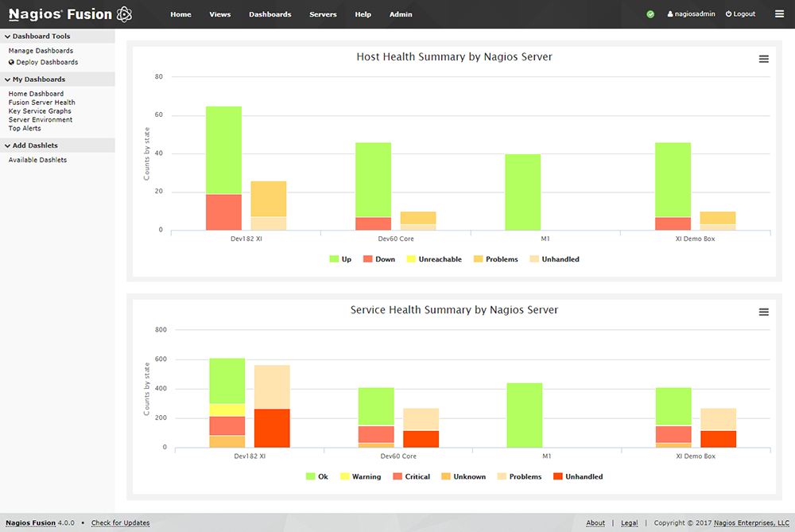Open the Servers menu
This screenshot has height=532, width=795.
(323, 14)
